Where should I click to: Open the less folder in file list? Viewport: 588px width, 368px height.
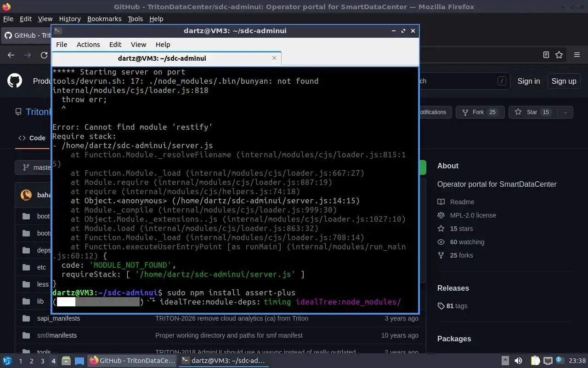[x=43, y=284]
